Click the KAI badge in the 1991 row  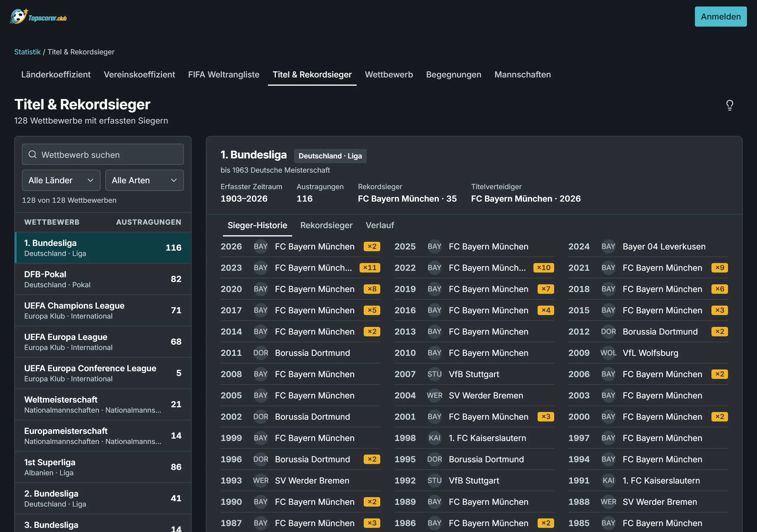pyautogui.click(x=608, y=480)
